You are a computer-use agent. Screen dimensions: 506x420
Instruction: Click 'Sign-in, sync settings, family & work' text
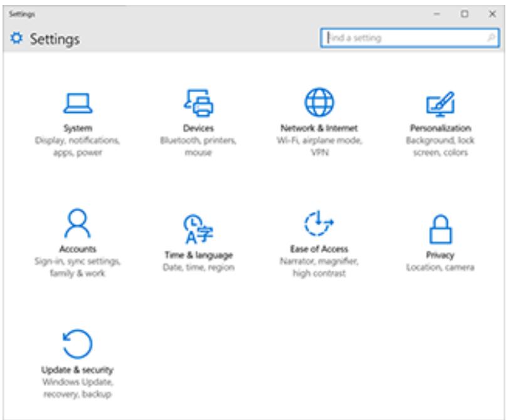(x=78, y=267)
